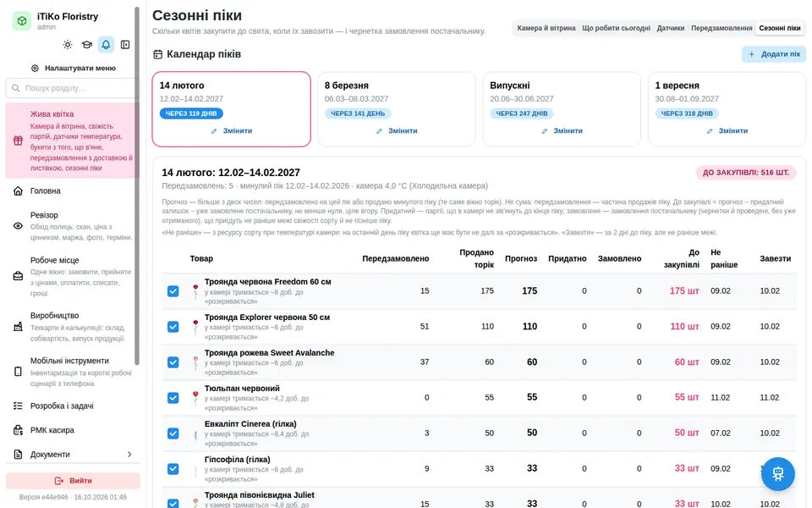The image size is (812, 508).
Task: Uncheck Троянда червона Freedom 60 см row
Action: [173, 291]
